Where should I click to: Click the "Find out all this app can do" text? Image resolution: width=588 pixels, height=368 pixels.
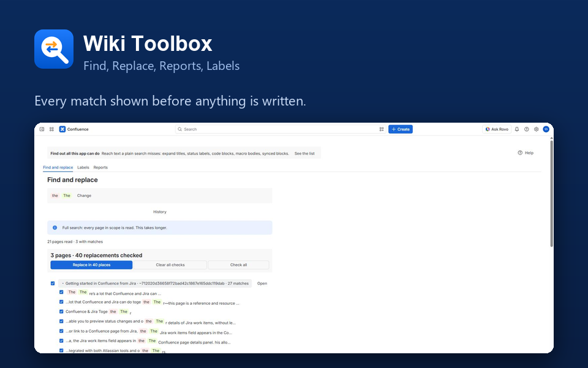(75, 153)
